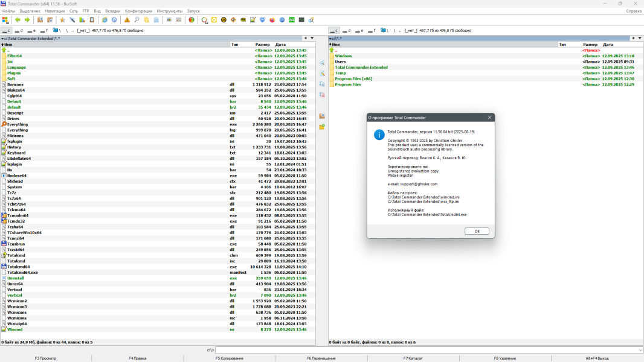The height and width of the screenshot is (362, 644).
Task: Open the Конфигурация menu
Action: click(x=138, y=11)
